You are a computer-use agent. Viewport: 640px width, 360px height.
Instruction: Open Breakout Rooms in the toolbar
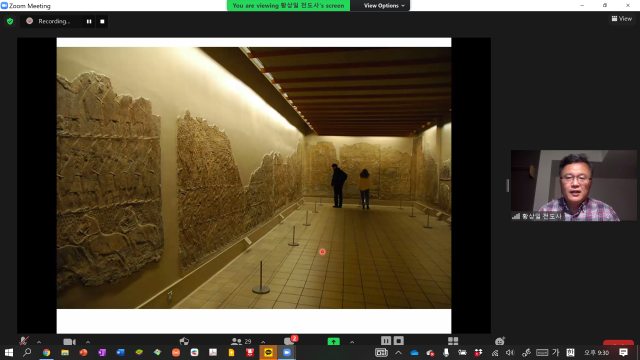point(453,341)
